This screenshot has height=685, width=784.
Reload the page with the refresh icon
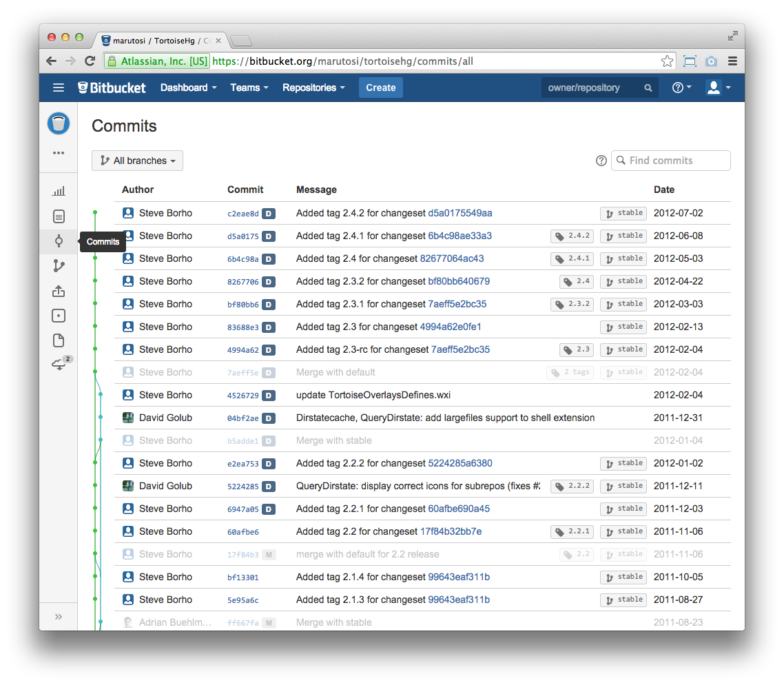pos(90,61)
